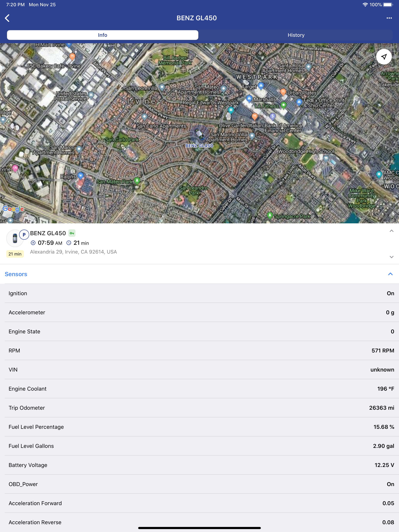Select the Ignition sensor row label
The image size is (399, 532).
pyautogui.click(x=18, y=293)
